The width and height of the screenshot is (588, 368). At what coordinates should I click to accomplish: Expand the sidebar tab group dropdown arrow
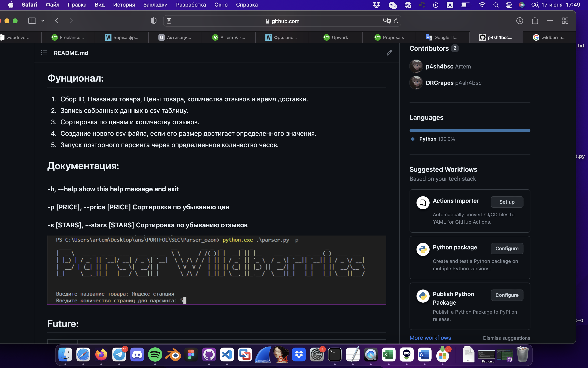pyautogui.click(x=43, y=21)
